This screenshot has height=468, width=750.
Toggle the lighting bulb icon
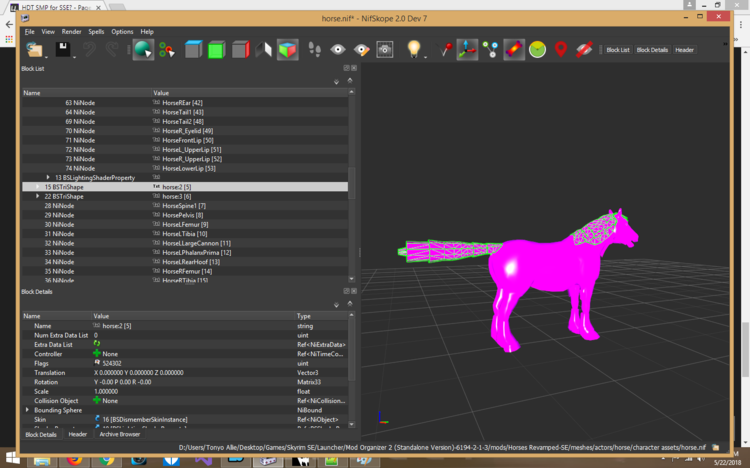(414, 49)
